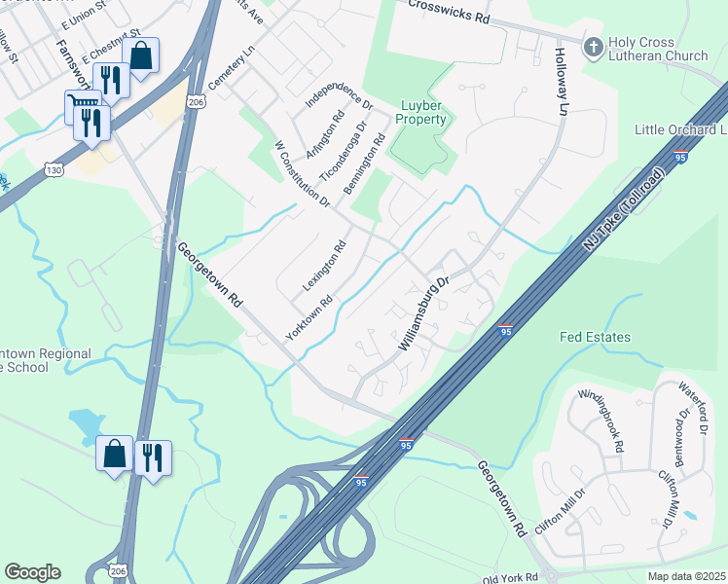Open the Google logo link

pyautogui.click(x=32, y=572)
